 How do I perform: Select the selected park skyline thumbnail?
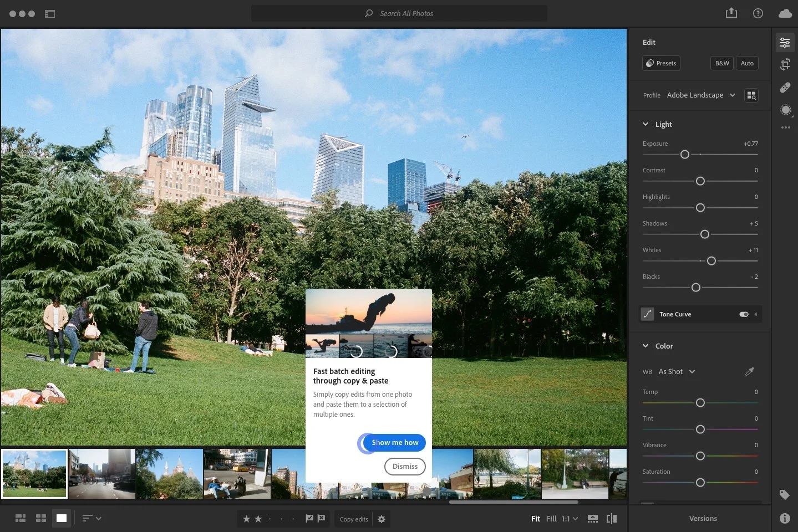coord(34,474)
